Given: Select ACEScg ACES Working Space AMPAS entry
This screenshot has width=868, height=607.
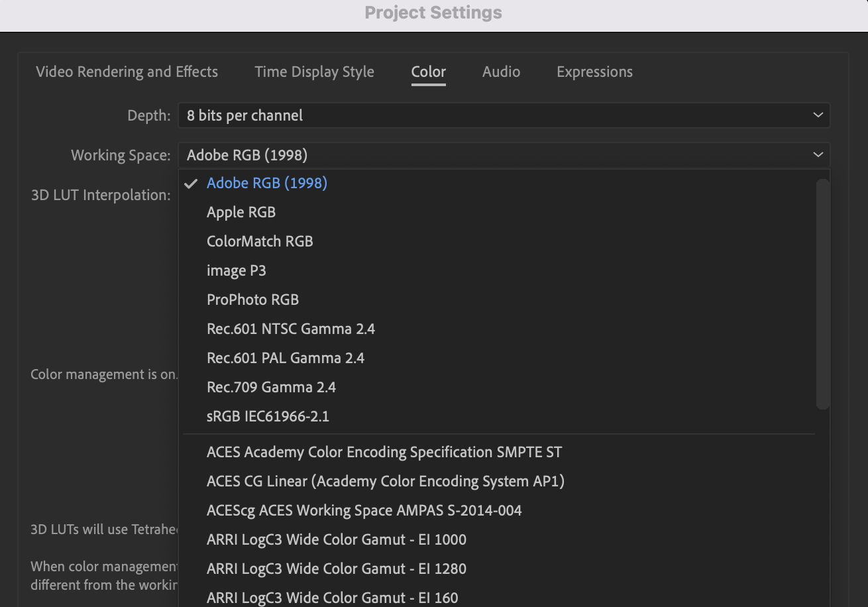Looking at the screenshot, I should tap(364, 510).
